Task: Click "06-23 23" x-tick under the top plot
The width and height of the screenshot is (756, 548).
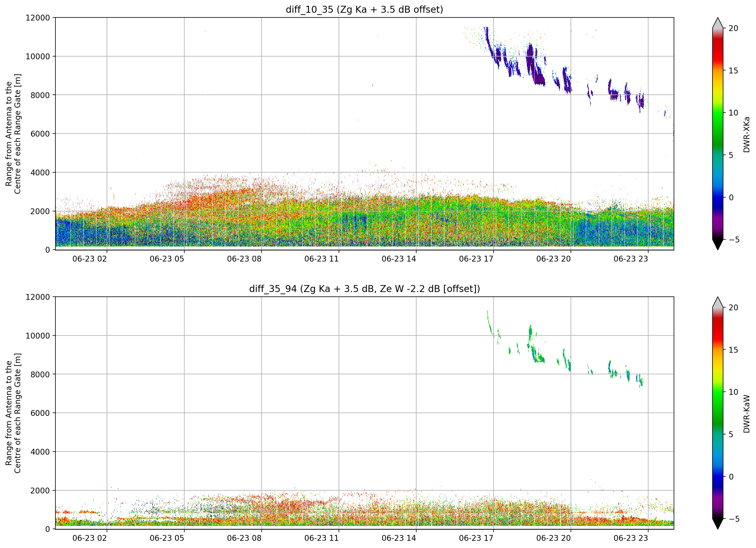Action: (631, 259)
